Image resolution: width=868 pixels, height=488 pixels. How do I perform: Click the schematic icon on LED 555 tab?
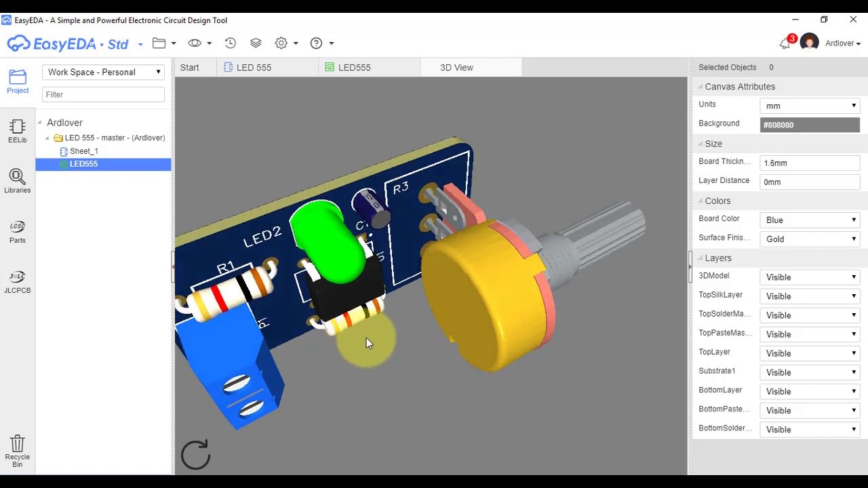[229, 67]
